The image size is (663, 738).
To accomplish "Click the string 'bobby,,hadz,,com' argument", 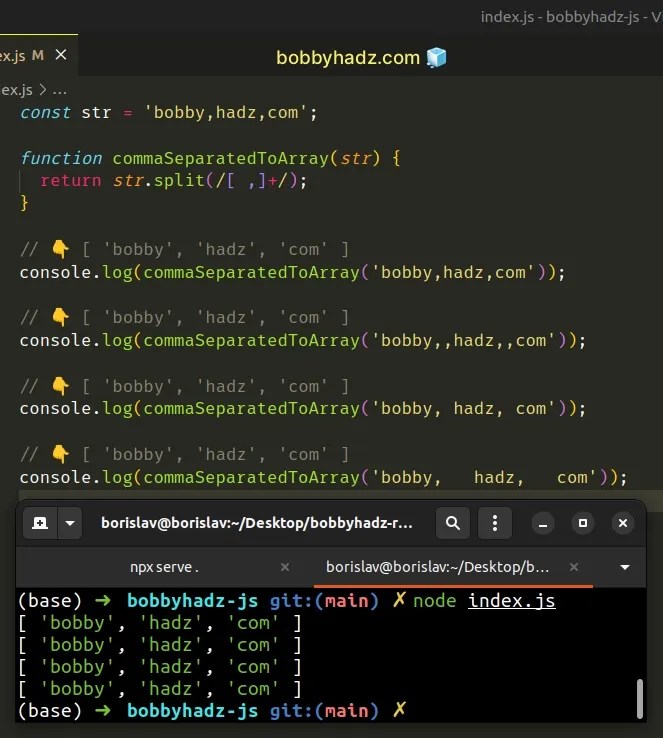I will [464, 340].
